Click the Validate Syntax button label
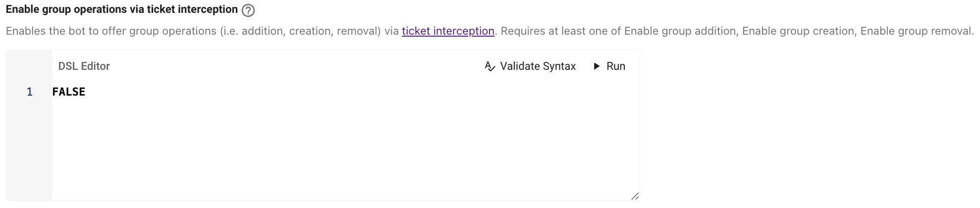Screen dimensions: 980x208 pyautogui.click(x=538, y=66)
